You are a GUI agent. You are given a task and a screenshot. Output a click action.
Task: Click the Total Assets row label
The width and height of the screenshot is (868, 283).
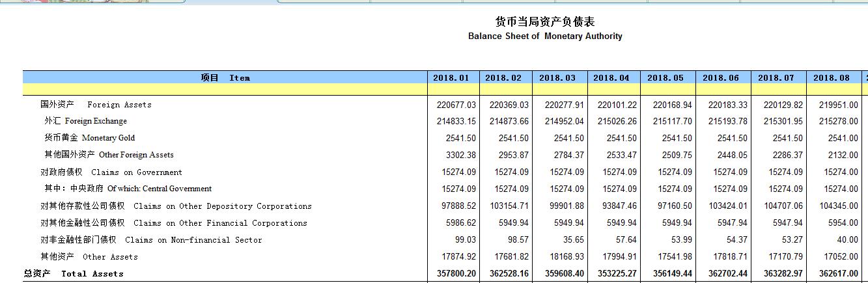pyautogui.click(x=74, y=274)
